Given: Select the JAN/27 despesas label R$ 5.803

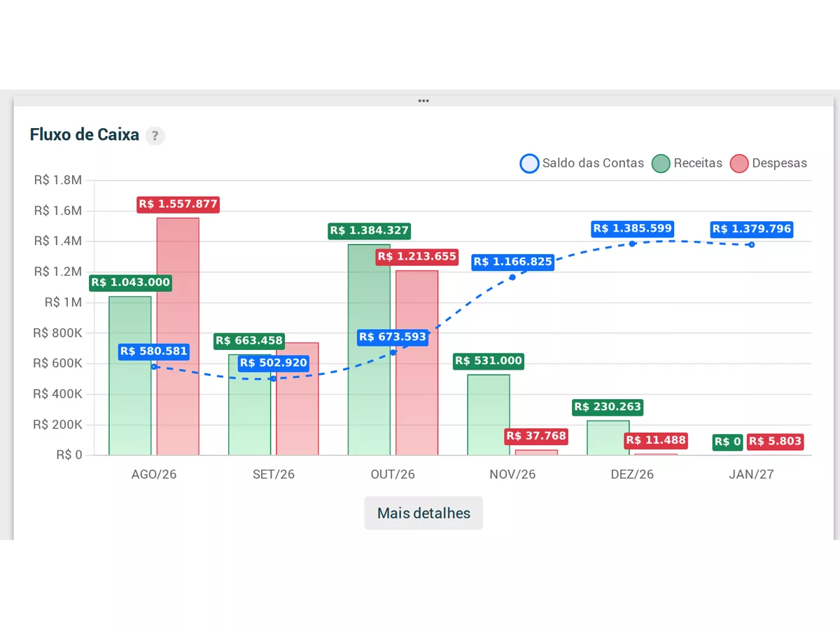Looking at the screenshot, I should (x=775, y=442).
